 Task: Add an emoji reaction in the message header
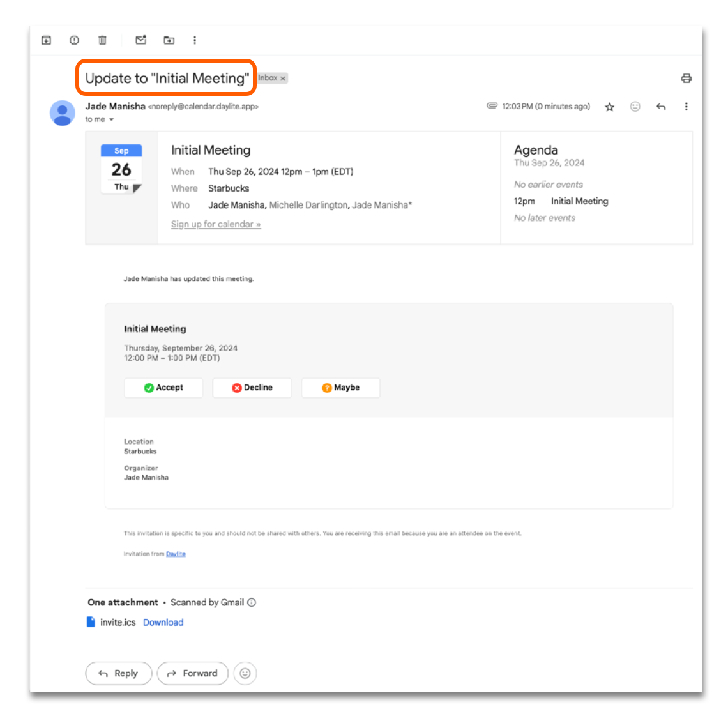coord(635,107)
